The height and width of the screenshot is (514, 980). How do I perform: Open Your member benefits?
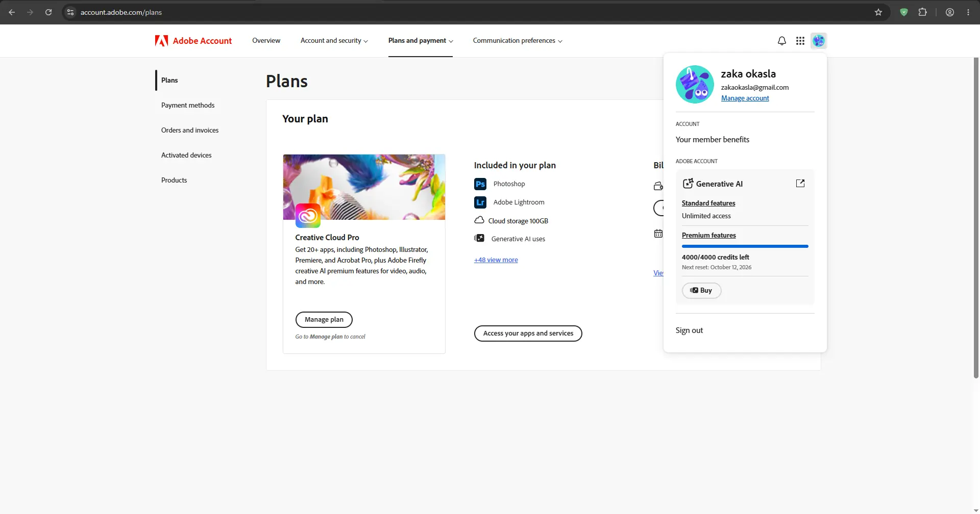[x=713, y=140]
